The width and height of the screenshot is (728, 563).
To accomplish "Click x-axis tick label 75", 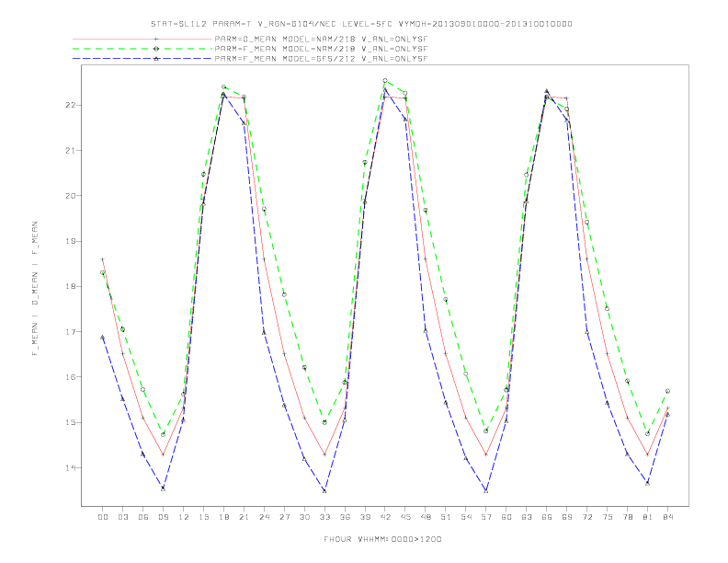I will coord(608,517).
